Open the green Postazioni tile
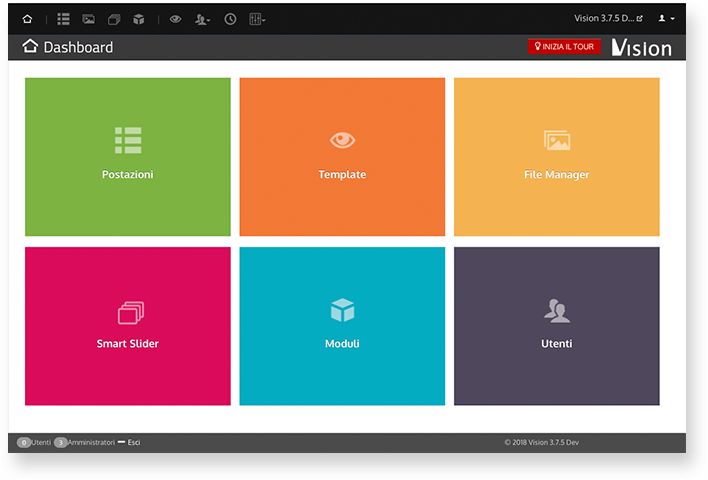Viewport: 708px width, 480px height. click(128, 157)
